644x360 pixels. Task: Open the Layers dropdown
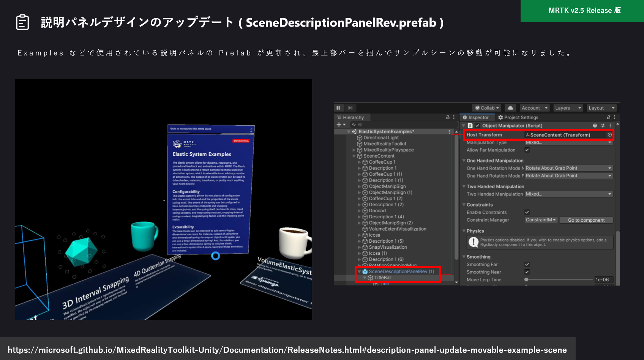click(x=568, y=108)
